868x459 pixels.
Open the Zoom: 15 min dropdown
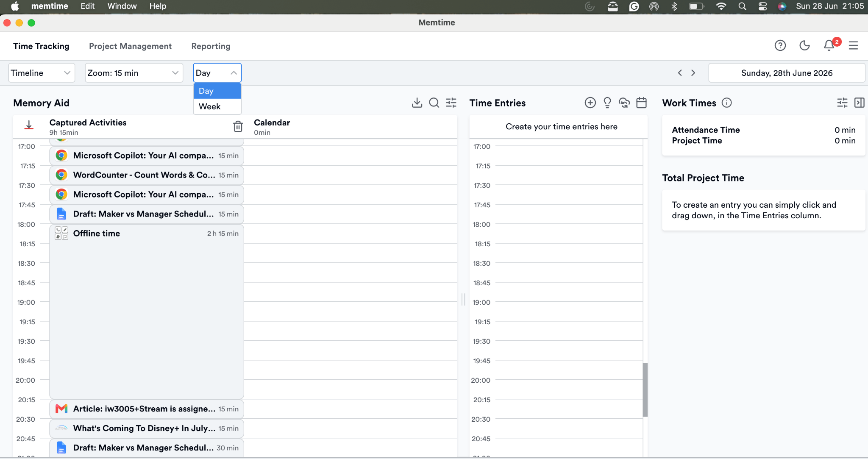tap(134, 73)
